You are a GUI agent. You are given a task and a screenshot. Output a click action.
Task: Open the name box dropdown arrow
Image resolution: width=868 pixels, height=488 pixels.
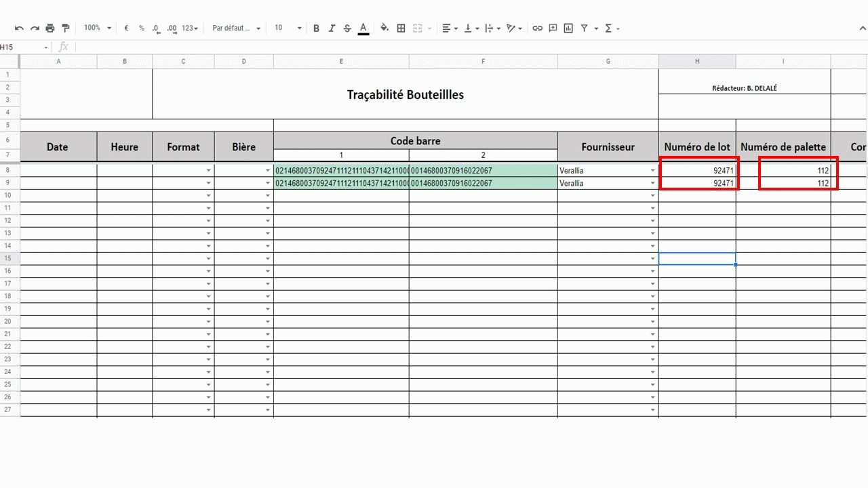[x=46, y=47]
